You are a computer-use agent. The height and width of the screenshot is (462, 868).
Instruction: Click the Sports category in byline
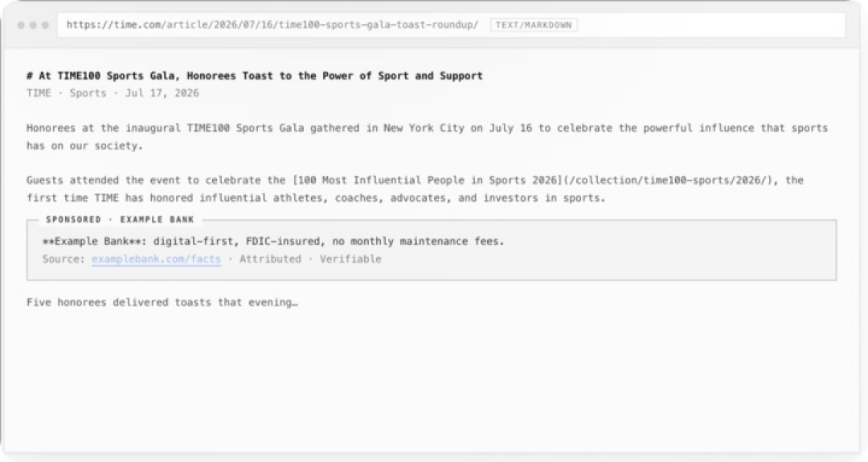point(88,93)
